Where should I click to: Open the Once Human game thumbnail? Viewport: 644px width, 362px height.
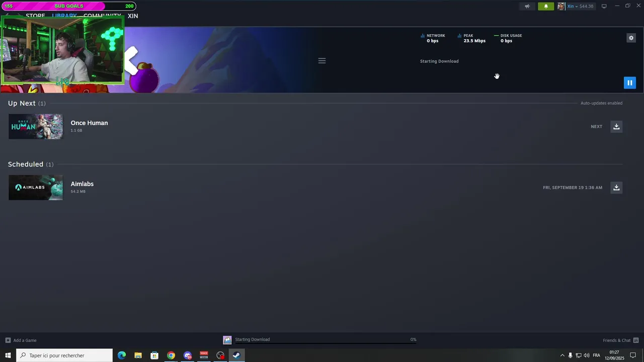coord(36,126)
